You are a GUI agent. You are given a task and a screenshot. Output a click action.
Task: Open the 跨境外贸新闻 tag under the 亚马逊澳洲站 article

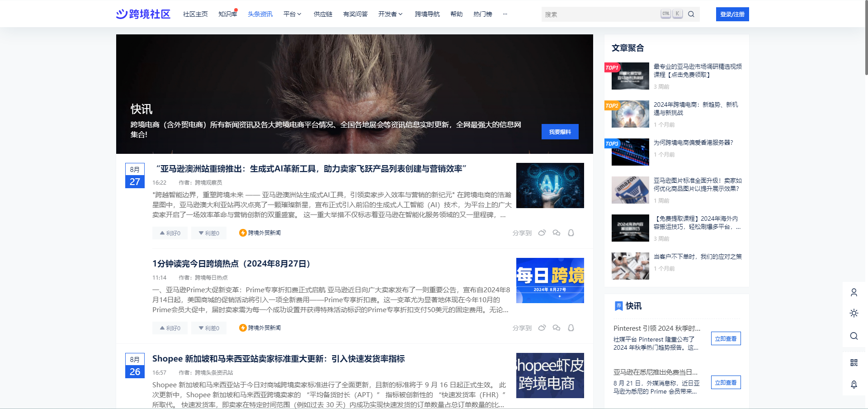pos(264,233)
